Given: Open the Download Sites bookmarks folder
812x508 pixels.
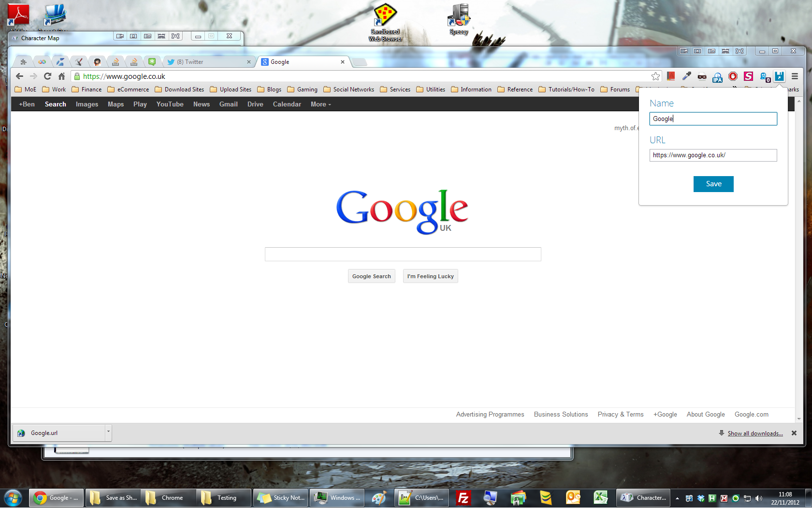Looking at the screenshot, I should (x=179, y=90).
